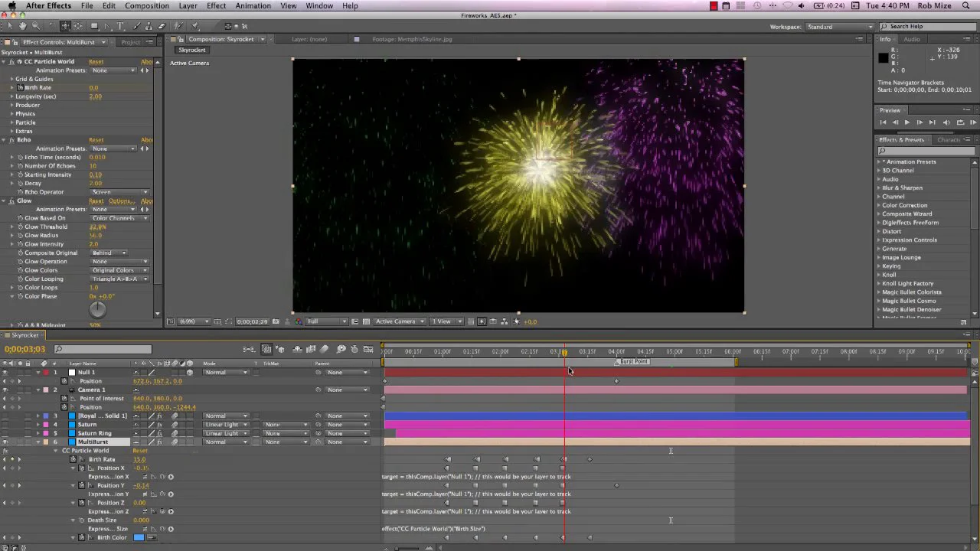980x551 pixels.
Task: Toggle visibility of Camera 1 layer
Action: point(5,390)
